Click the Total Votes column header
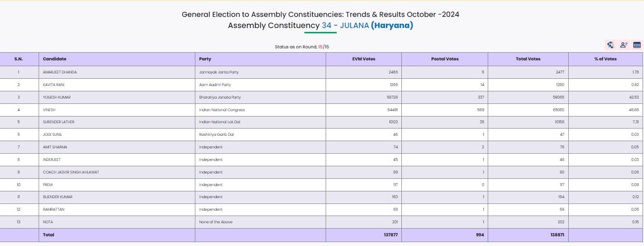This screenshot has height=246, width=644. (528, 59)
